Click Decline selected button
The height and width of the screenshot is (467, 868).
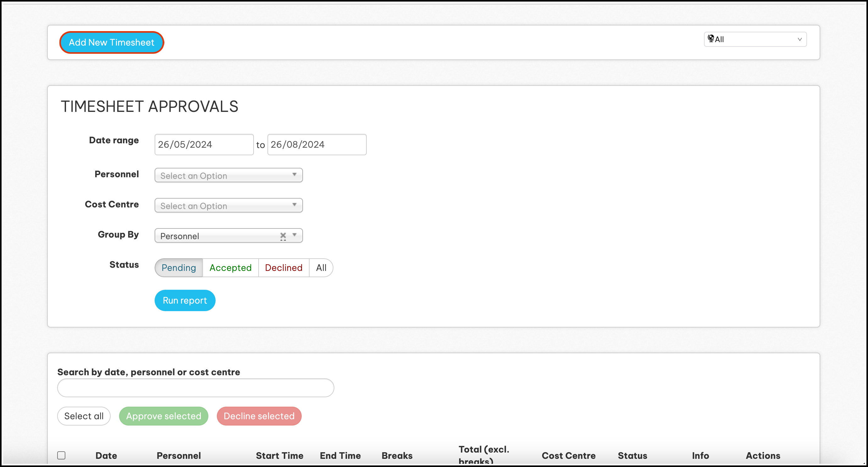259,416
